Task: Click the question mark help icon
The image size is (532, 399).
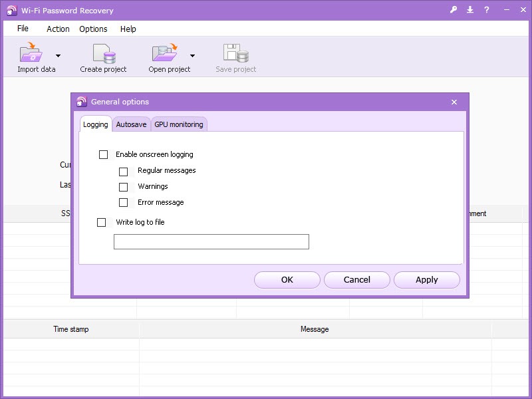Action: pyautogui.click(x=487, y=10)
